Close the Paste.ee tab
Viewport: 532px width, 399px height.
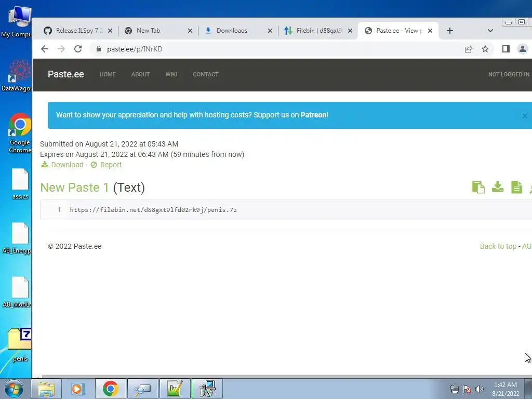(x=430, y=31)
